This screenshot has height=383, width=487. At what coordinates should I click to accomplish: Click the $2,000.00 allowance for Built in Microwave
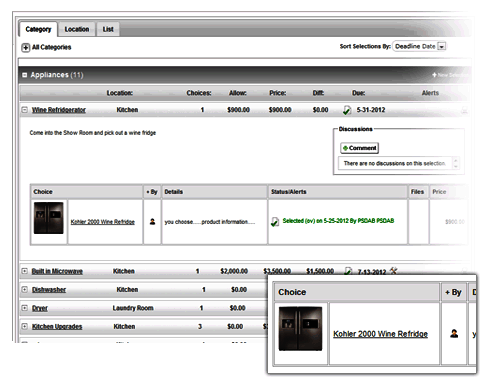pyautogui.click(x=234, y=271)
